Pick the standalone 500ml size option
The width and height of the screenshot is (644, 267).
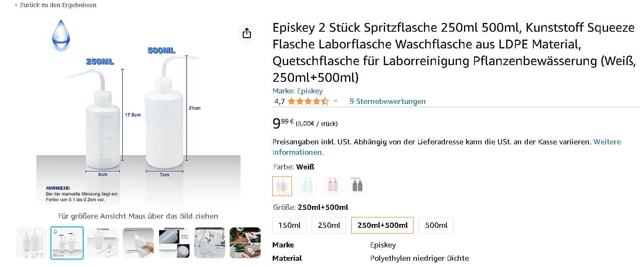click(x=436, y=225)
